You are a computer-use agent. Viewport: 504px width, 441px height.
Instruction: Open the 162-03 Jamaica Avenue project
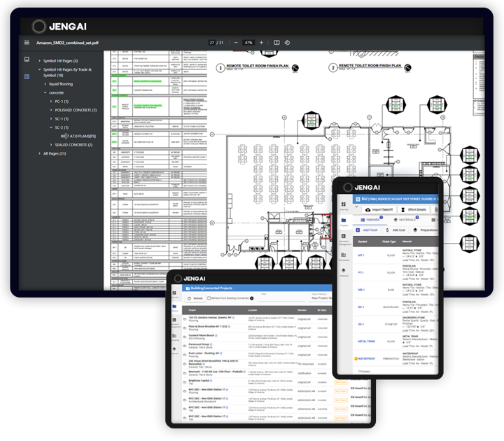(x=210, y=318)
